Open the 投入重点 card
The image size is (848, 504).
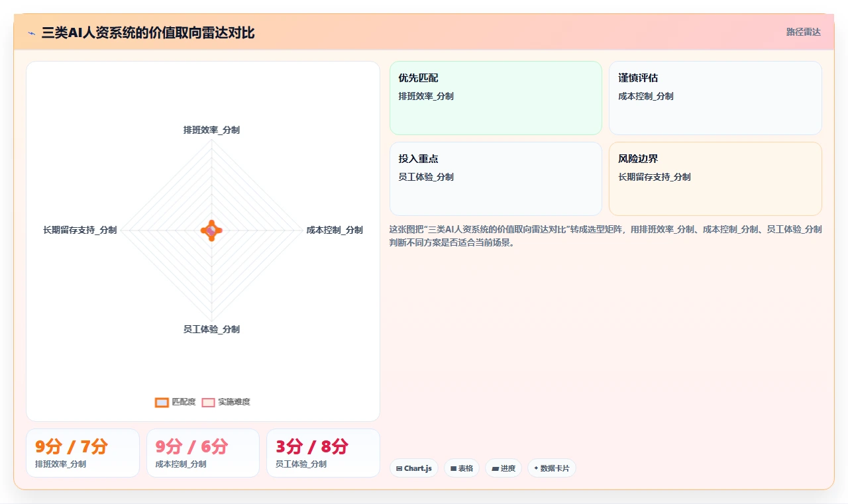click(x=496, y=179)
